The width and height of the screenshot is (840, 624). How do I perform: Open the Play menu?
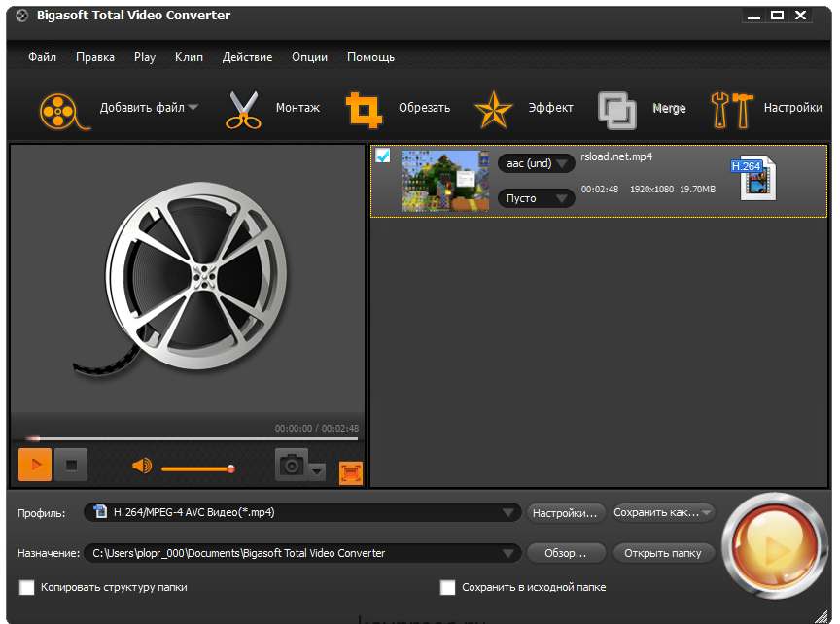click(x=145, y=56)
